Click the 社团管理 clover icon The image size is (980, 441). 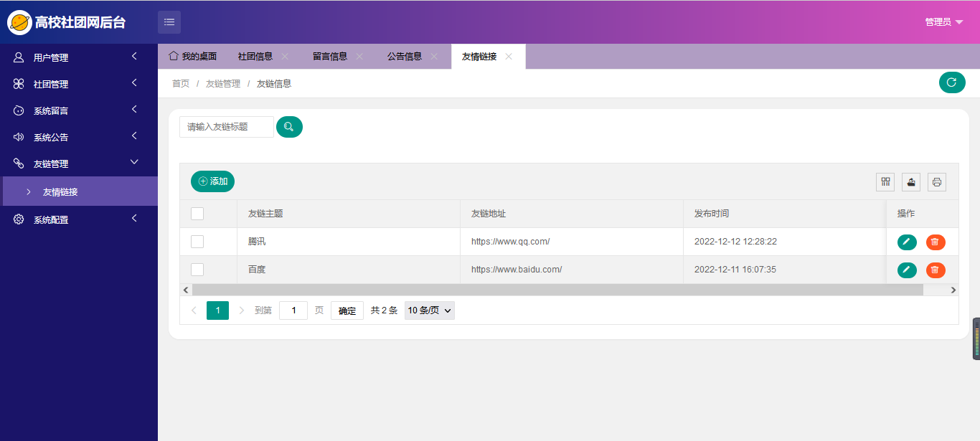pos(19,84)
